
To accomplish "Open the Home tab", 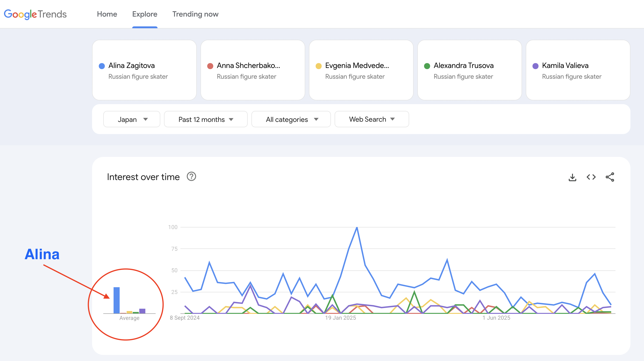I will click(107, 14).
